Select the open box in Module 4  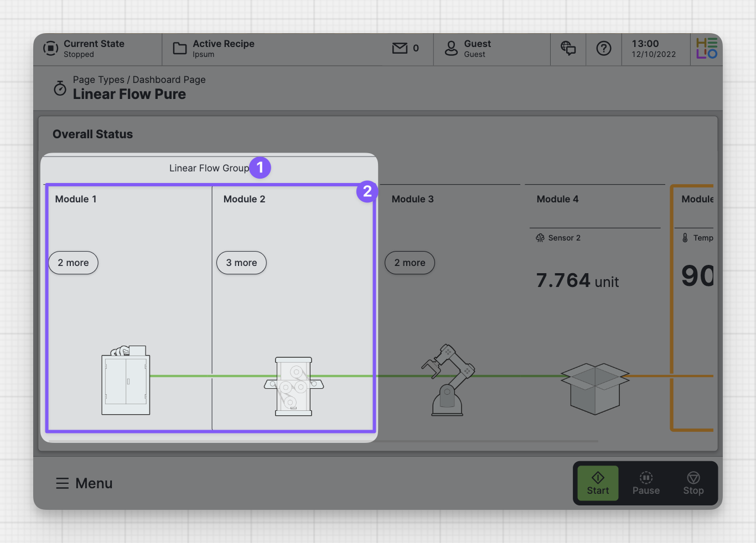click(x=594, y=388)
